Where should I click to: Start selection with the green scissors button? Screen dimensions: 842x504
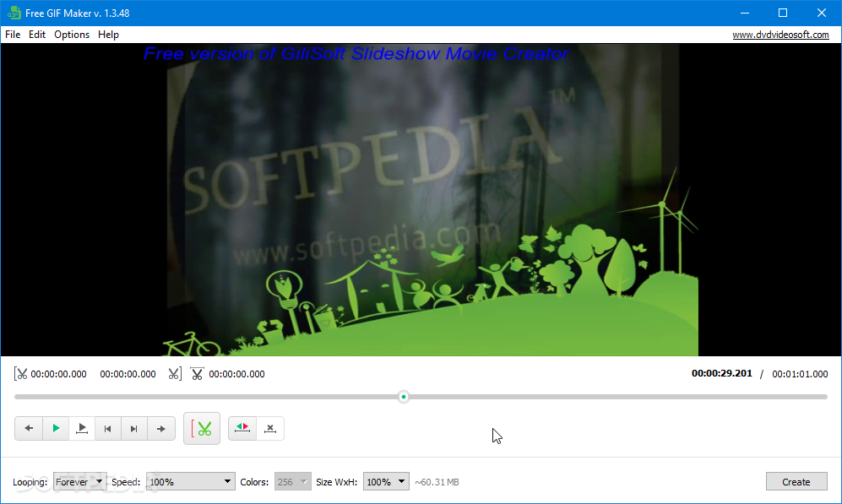(202, 428)
